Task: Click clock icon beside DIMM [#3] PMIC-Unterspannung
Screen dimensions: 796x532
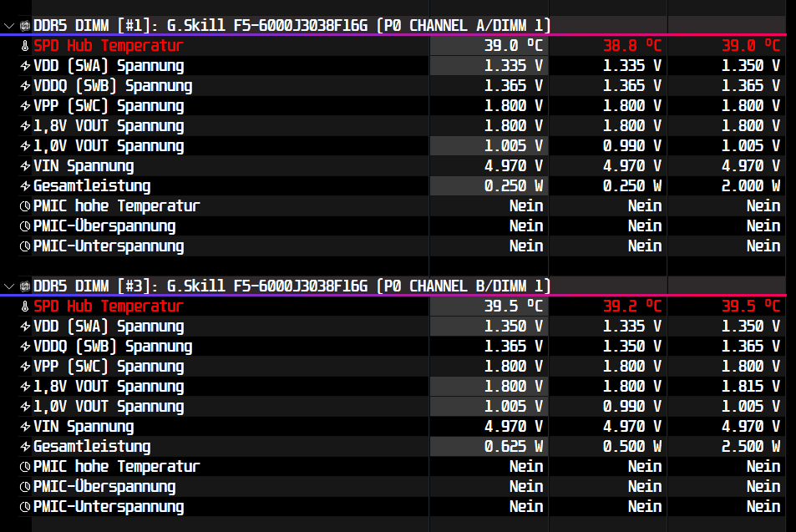Action: click(x=25, y=507)
